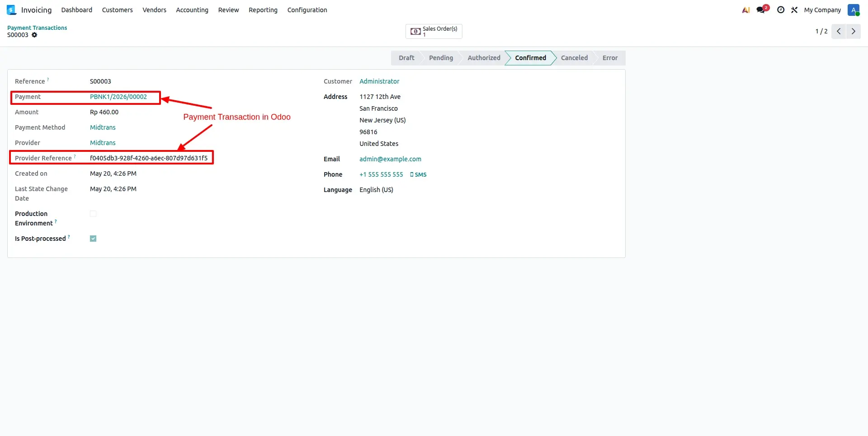The height and width of the screenshot is (436, 868).
Task: Click the Draft status stage
Action: [406, 58]
